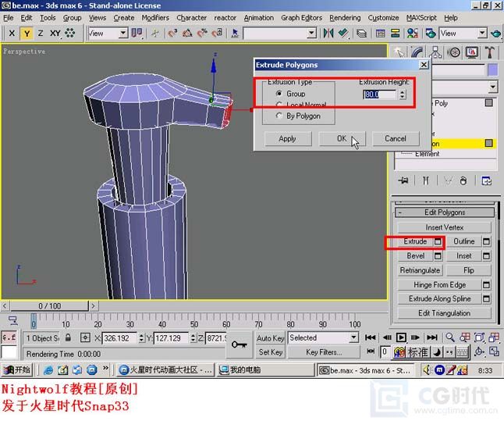504x421 pixels.
Task: Open named selection sets dropdown
Action: [x=311, y=33]
